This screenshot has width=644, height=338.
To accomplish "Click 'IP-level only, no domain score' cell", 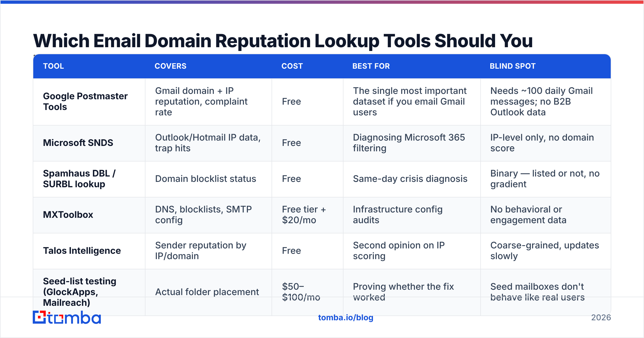I will click(x=546, y=143).
